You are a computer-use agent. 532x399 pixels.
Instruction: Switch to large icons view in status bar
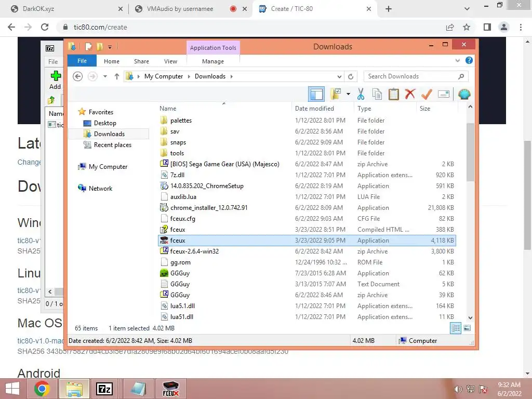pyautogui.click(x=467, y=328)
